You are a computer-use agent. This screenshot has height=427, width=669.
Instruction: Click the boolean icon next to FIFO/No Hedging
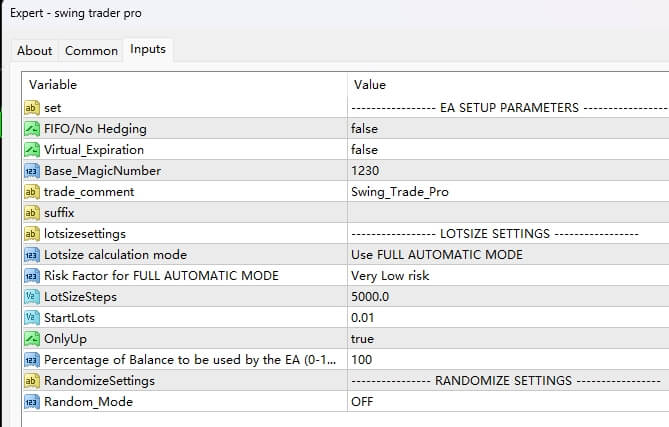31,128
